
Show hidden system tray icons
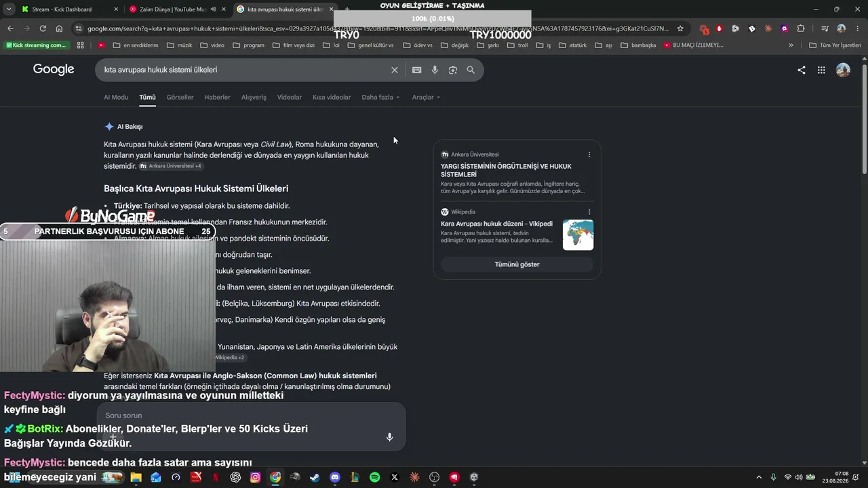point(758,477)
